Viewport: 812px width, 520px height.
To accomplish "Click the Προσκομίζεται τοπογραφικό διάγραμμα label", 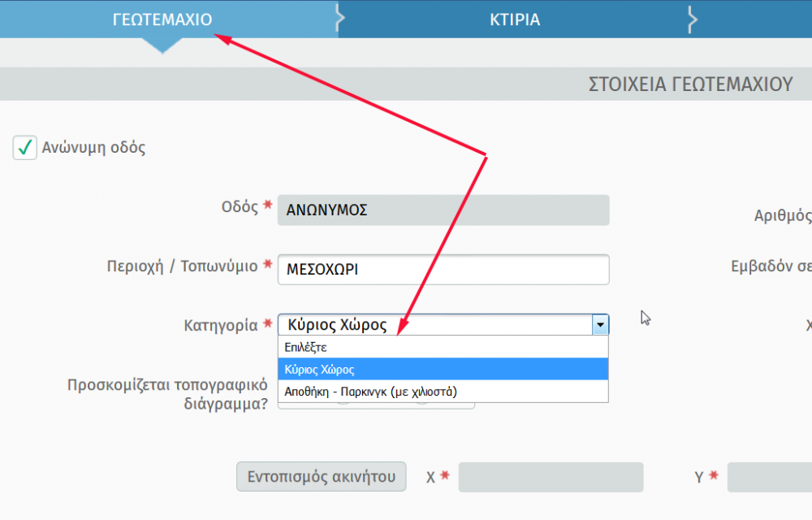I will [167, 392].
